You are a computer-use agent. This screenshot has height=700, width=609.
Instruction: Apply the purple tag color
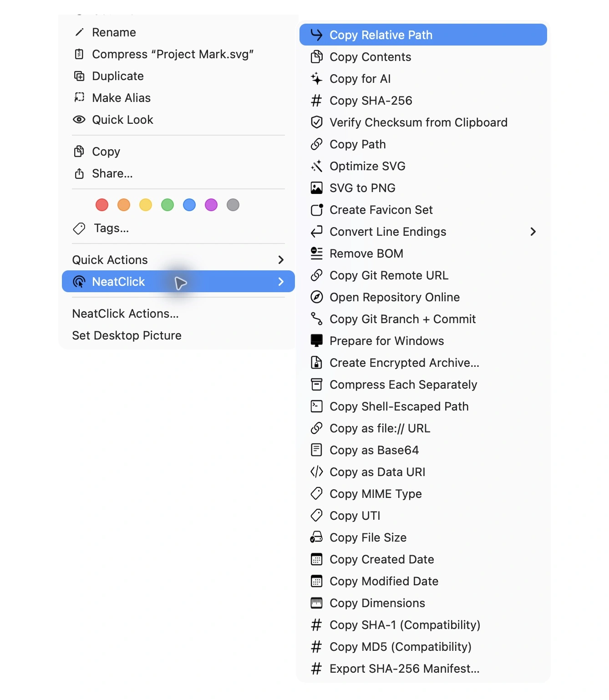pyautogui.click(x=211, y=205)
